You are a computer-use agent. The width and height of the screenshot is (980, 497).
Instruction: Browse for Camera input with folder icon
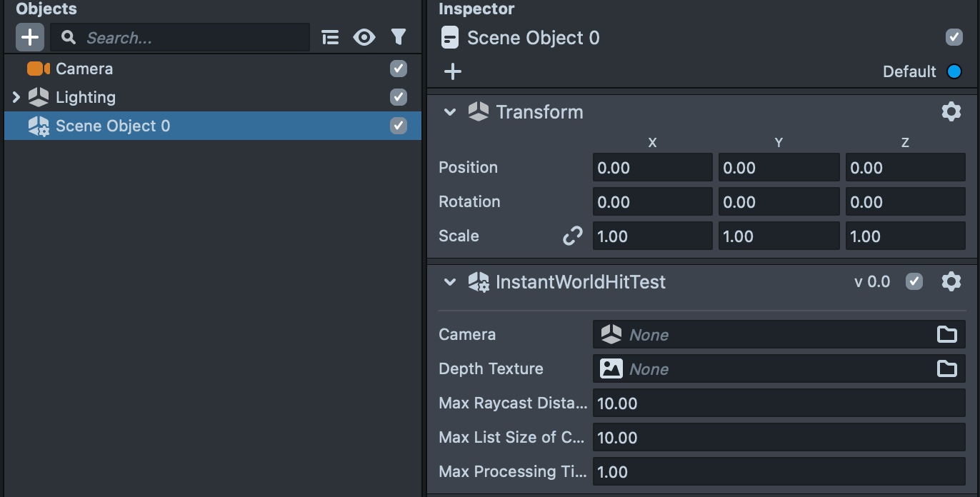coord(946,334)
